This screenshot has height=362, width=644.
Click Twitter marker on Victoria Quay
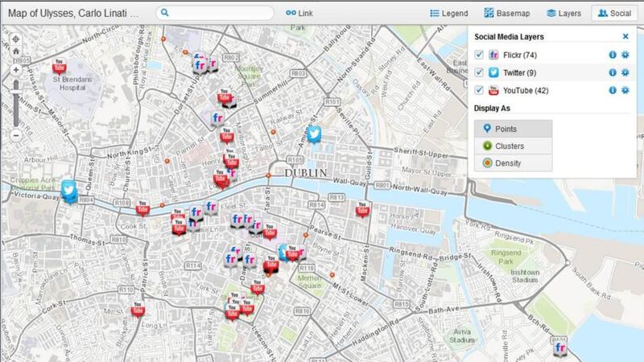point(70,190)
